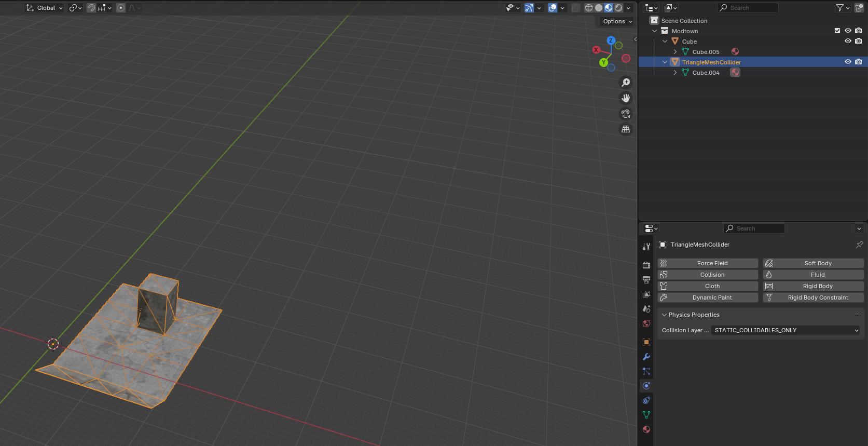Open the Global transform orientation dropdown
The image size is (868, 446).
coord(45,8)
